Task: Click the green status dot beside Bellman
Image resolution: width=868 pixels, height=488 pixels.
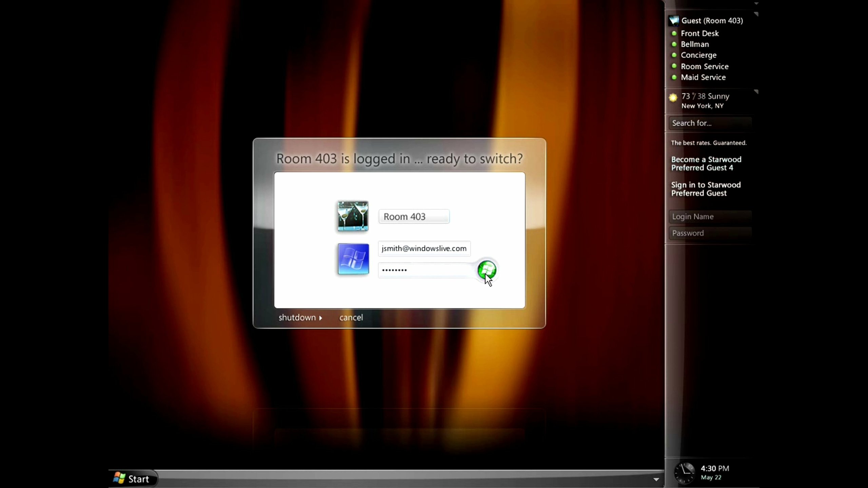Action: pyautogui.click(x=674, y=44)
